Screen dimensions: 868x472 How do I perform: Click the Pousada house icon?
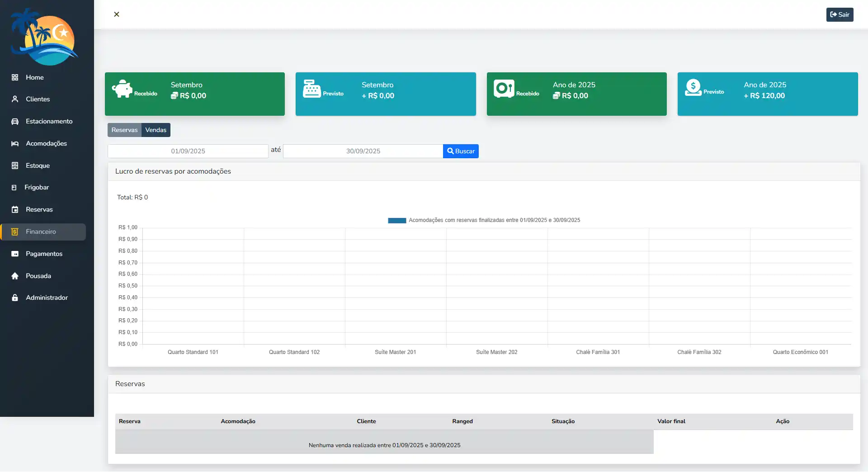[15, 276]
